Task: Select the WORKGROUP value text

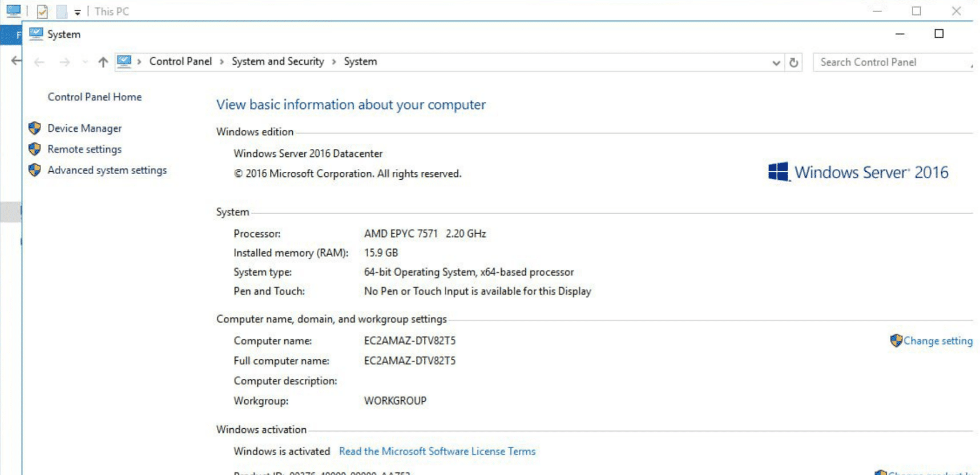Action: (395, 401)
